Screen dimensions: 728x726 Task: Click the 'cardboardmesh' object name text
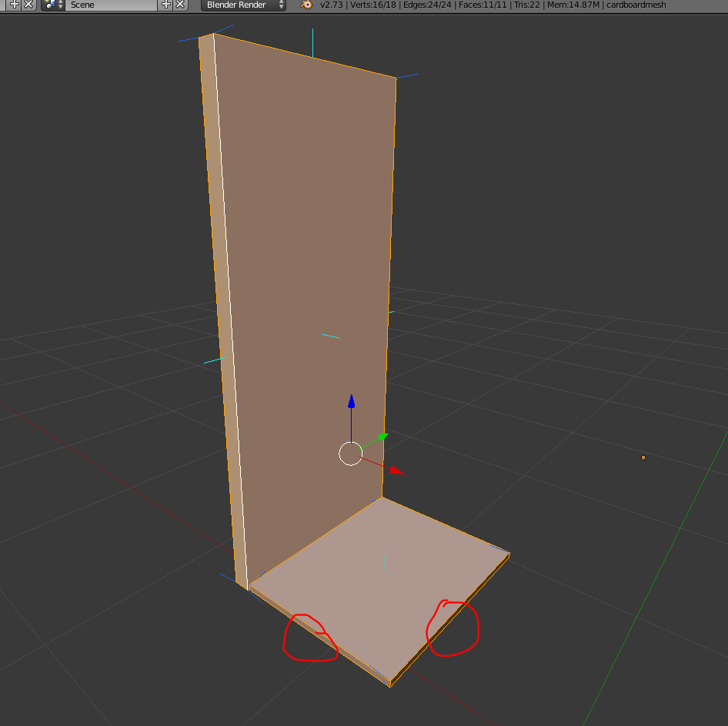point(636,5)
